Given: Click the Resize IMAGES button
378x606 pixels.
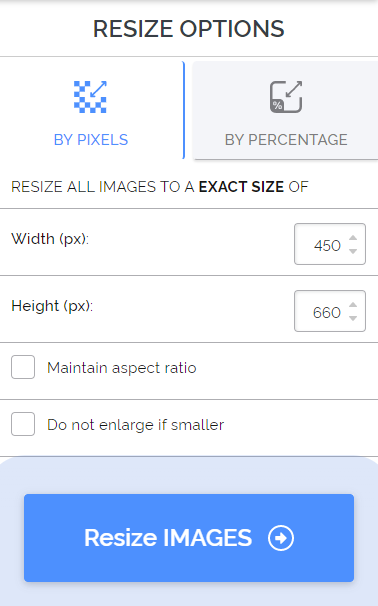Looking at the screenshot, I should (189, 538).
